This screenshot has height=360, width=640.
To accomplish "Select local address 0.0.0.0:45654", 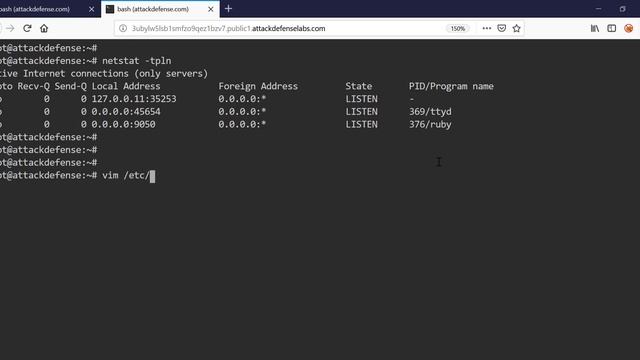I will [x=126, y=111].
